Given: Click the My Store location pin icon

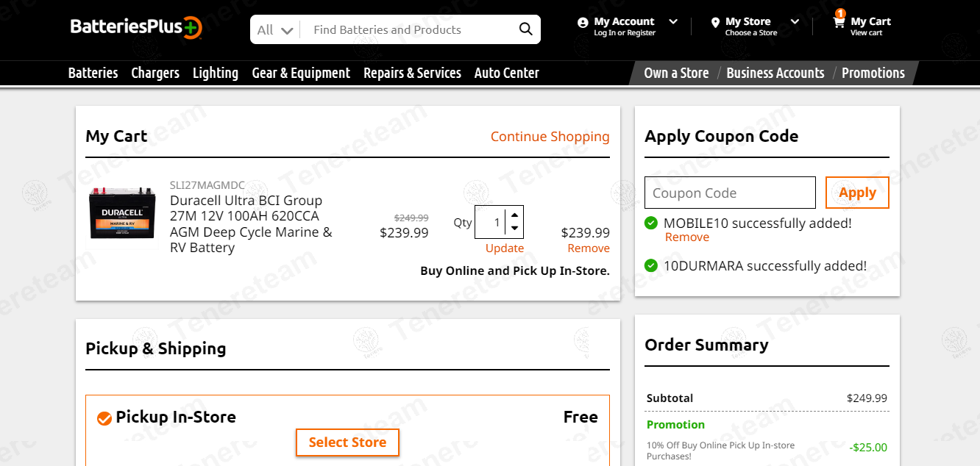Looking at the screenshot, I should 715,23.
